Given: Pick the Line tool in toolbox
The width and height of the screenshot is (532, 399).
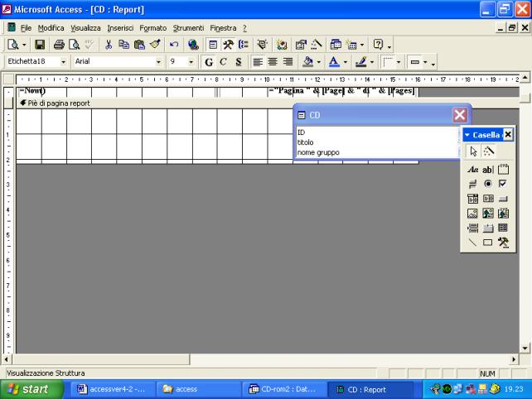Looking at the screenshot, I should 473,243.
